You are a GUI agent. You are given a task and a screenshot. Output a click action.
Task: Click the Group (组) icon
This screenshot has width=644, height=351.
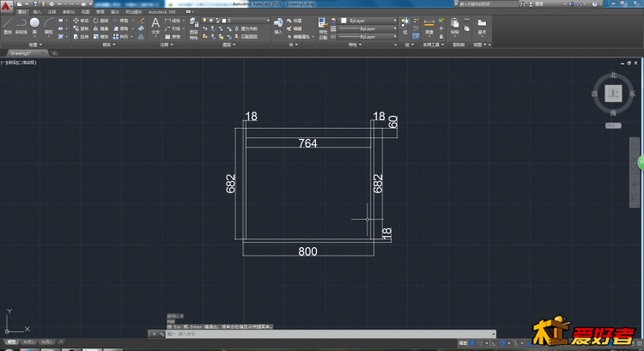(405, 26)
